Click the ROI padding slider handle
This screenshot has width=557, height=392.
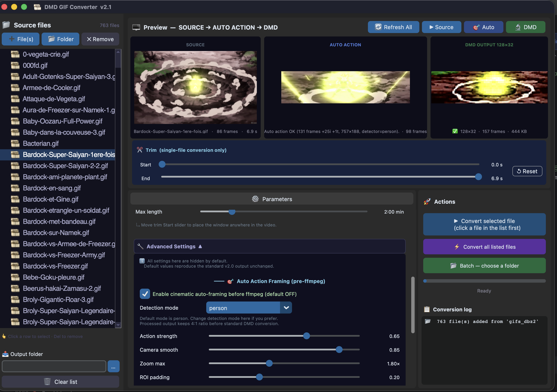[x=259, y=377]
